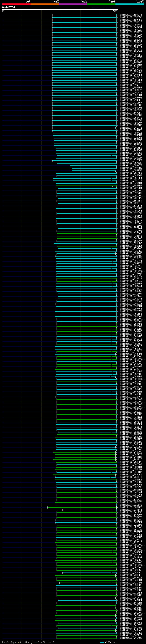The height and width of the screenshot is (644, 146).
Task: Click the cyan ~100% identity legend bar
Action: pyautogui.click(x=130, y=4)
